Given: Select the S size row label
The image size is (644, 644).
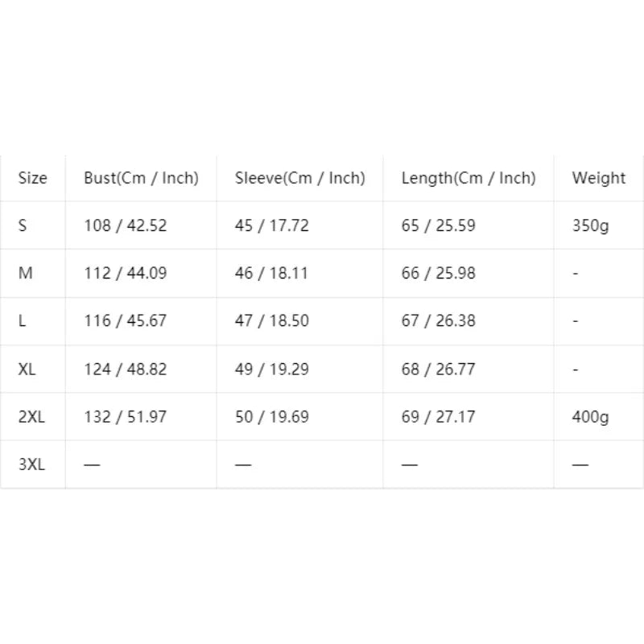Looking at the screenshot, I should coord(32,225).
